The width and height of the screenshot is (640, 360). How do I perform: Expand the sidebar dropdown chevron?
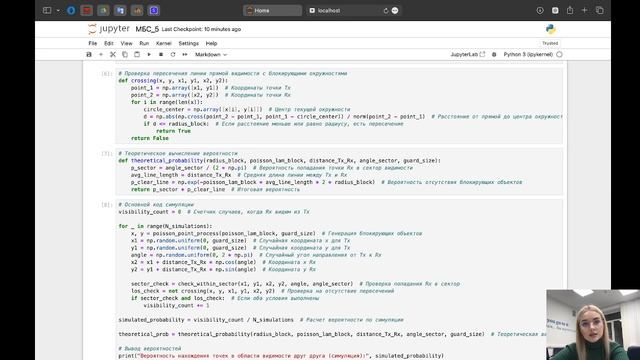58,11
